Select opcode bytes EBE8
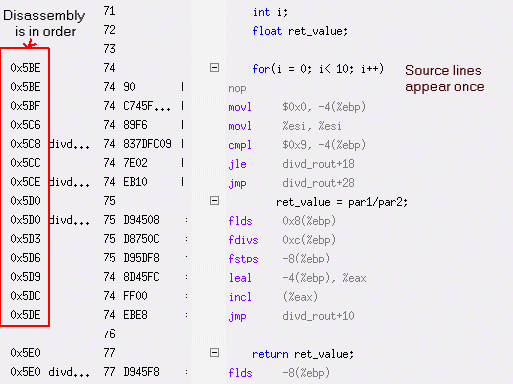Screen dimensions: 513x384 click(135, 315)
